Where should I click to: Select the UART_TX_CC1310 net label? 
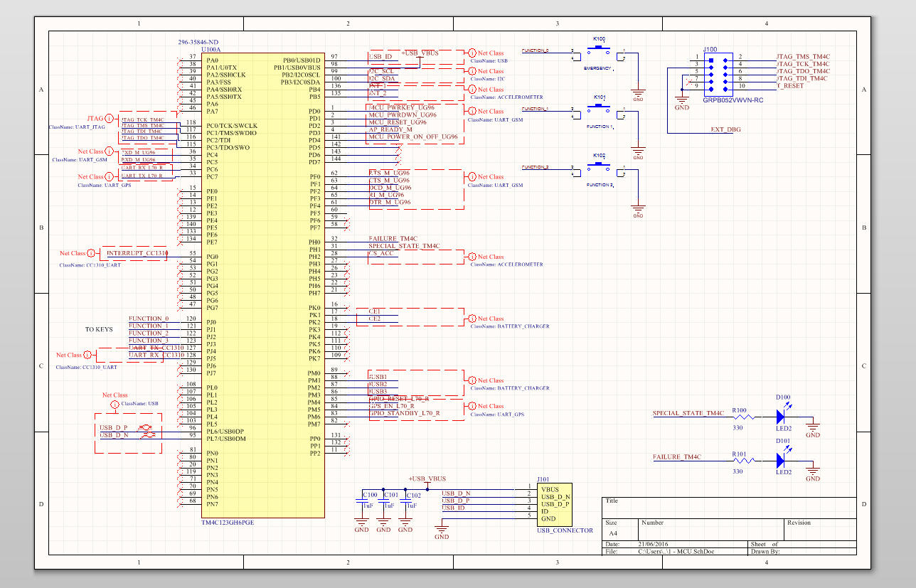(156, 347)
